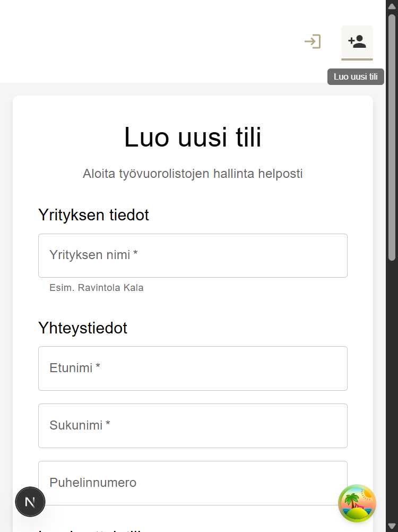Focus the Puhelinnumero input field
This screenshot has height=532, width=398.
(x=193, y=483)
